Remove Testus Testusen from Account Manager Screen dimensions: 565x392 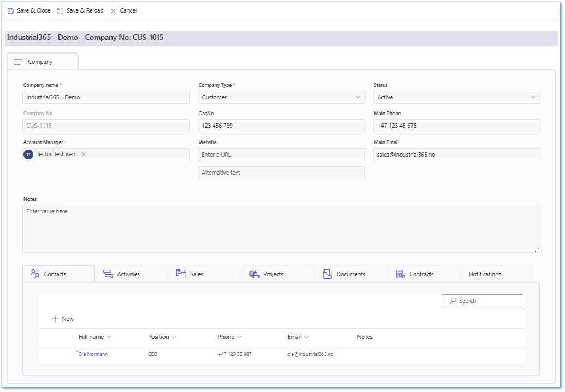(x=84, y=154)
